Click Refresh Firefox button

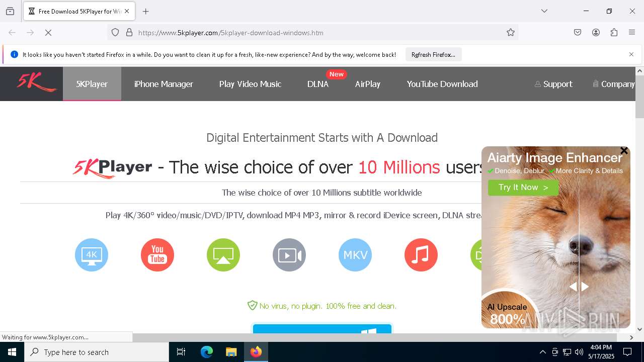click(x=433, y=55)
